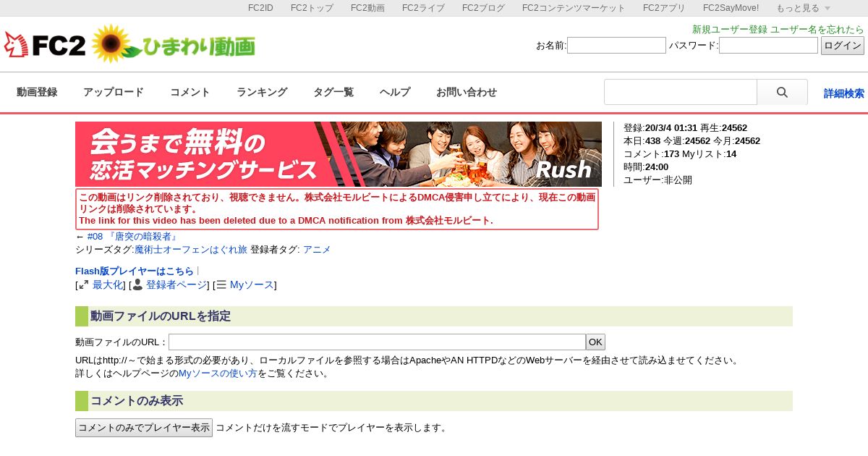Focus the site search box

[681, 92]
